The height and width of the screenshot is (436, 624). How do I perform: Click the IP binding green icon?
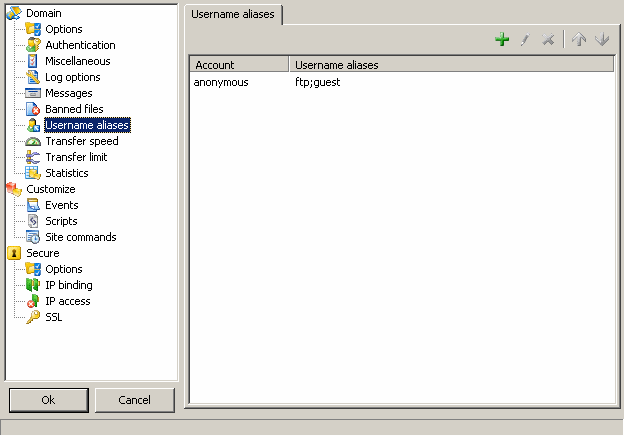33,285
